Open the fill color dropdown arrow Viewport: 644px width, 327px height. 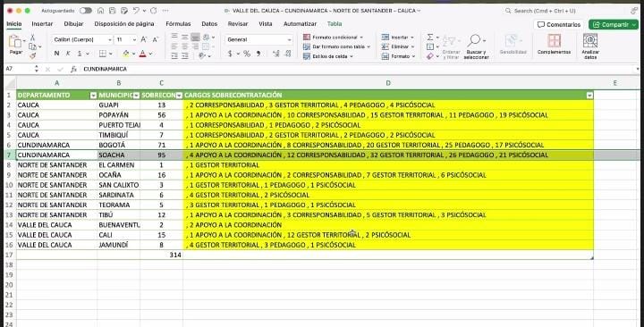pos(133,54)
